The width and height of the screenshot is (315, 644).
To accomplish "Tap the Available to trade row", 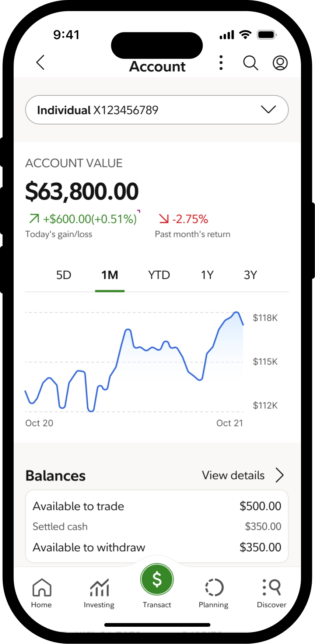I will [x=157, y=506].
